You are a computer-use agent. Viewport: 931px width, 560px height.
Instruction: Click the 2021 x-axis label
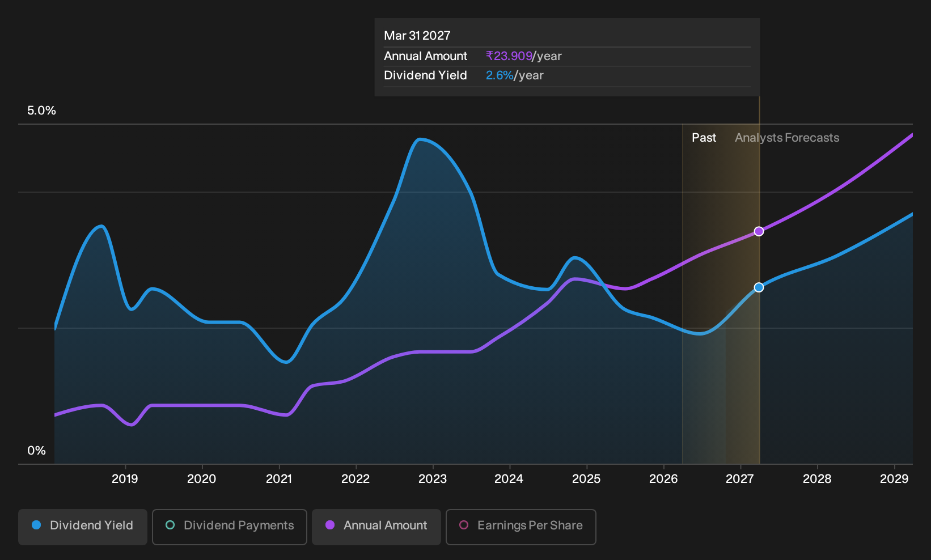coord(279,479)
